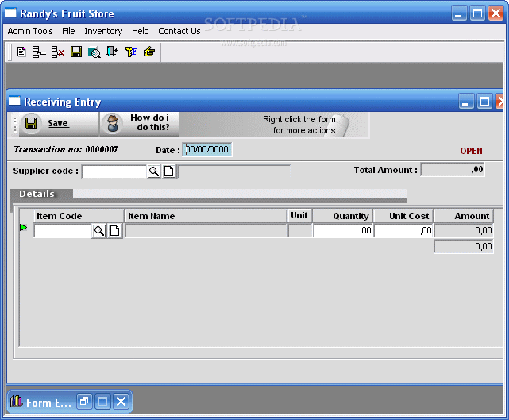The width and height of the screenshot is (509, 420).
Task: Click the Date input field
Action: 207,149
